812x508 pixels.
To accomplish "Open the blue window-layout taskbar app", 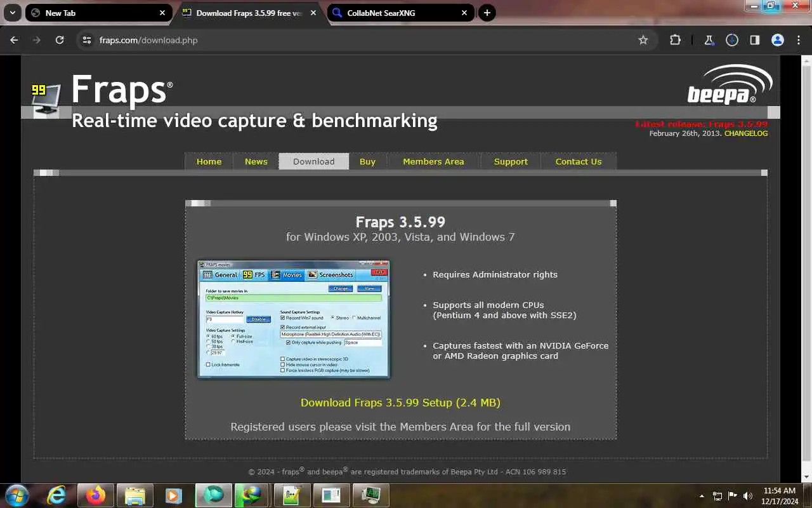I will coord(331,495).
